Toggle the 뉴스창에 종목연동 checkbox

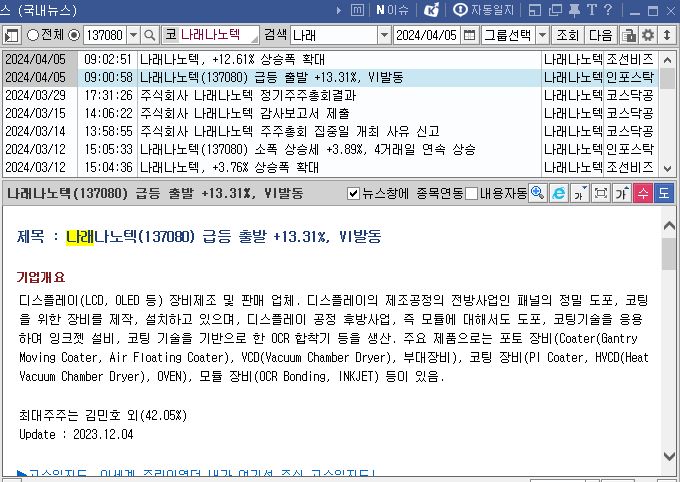353,193
